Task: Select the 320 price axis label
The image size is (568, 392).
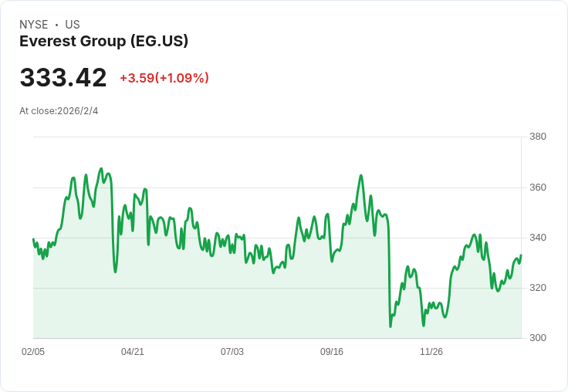Action: click(538, 288)
